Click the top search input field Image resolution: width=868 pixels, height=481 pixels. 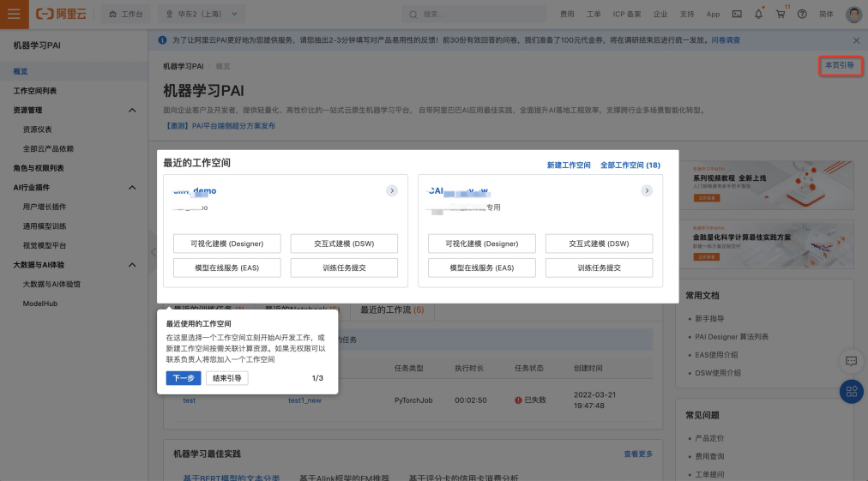[x=474, y=15]
